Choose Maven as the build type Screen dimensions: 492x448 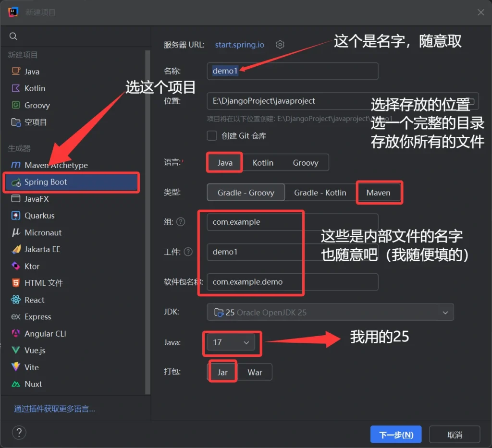[x=378, y=193]
